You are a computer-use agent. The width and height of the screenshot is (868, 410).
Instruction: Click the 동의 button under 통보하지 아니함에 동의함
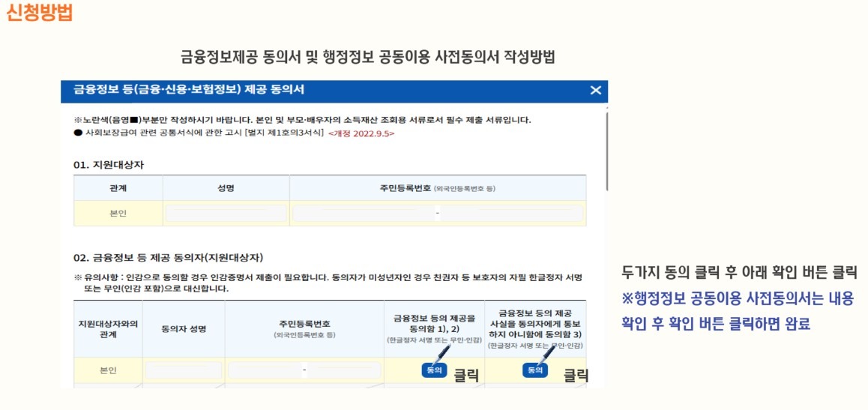click(x=534, y=370)
